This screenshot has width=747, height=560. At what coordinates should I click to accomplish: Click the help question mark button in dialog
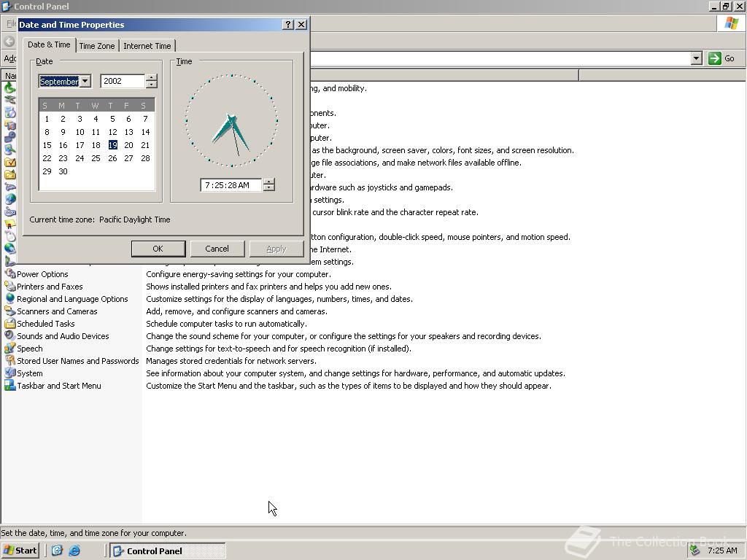pyautogui.click(x=287, y=25)
